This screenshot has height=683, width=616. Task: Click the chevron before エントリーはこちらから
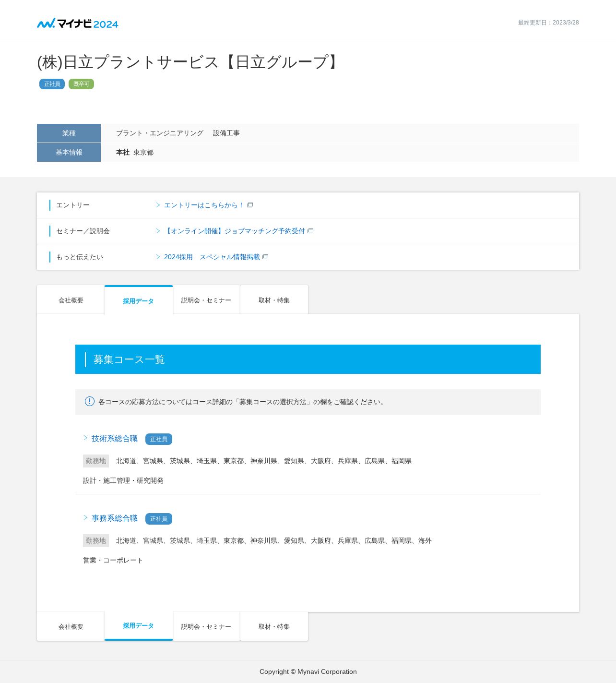(158, 205)
